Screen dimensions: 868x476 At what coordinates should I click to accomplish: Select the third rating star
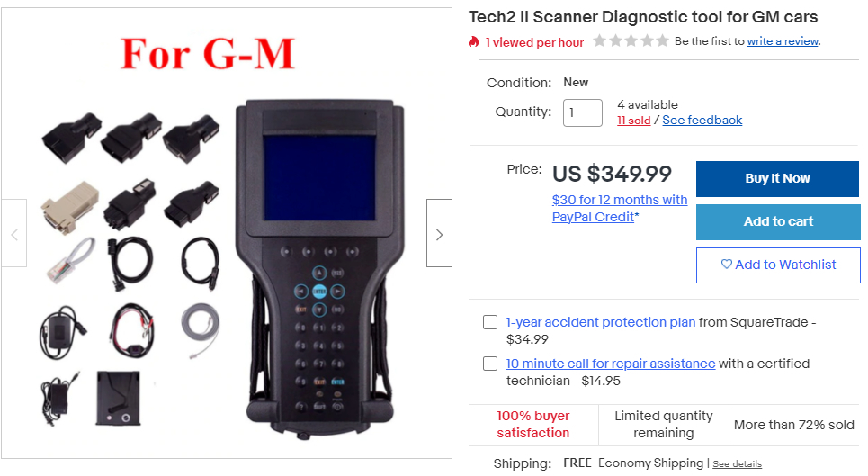(x=631, y=40)
